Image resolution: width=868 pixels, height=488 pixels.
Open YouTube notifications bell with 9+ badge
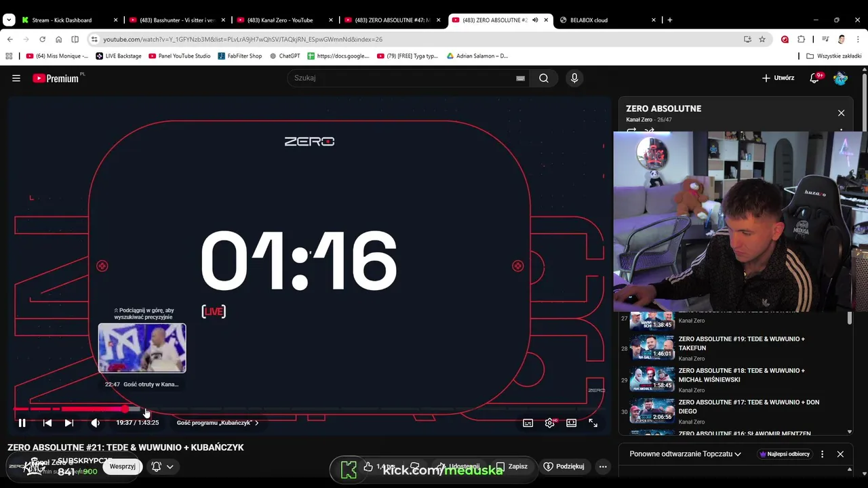815,78
